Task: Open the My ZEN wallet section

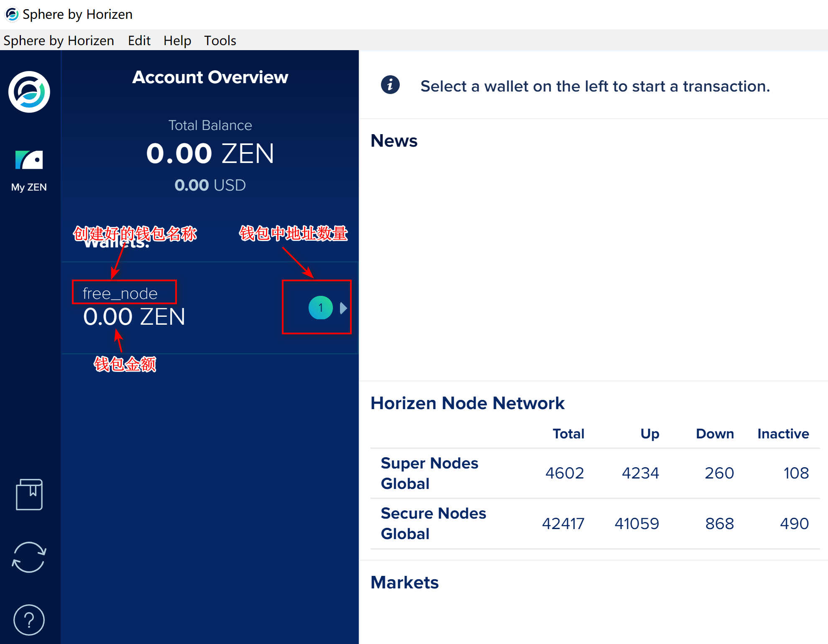Action: 29,171
